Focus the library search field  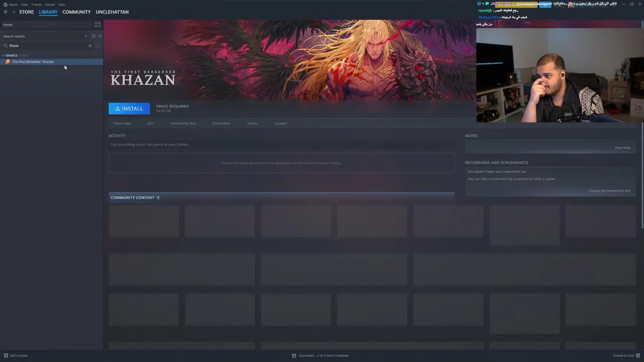pyautogui.click(x=48, y=46)
